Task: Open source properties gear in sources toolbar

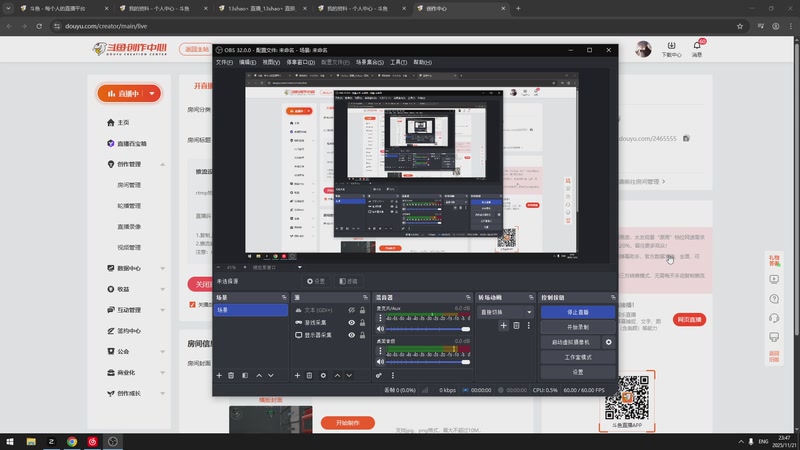Action: pos(323,376)
